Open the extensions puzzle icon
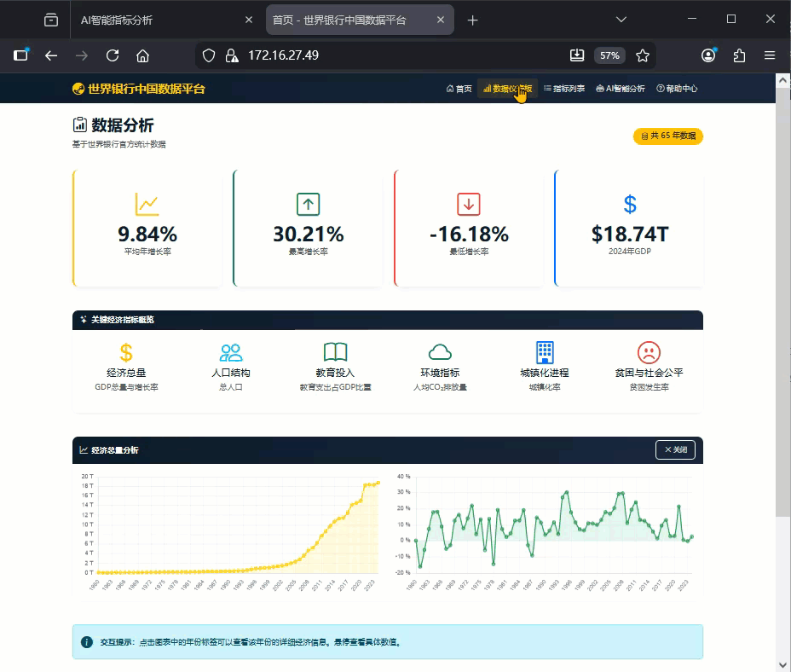This screenshot has height=672, width=791. coord(739,55)
